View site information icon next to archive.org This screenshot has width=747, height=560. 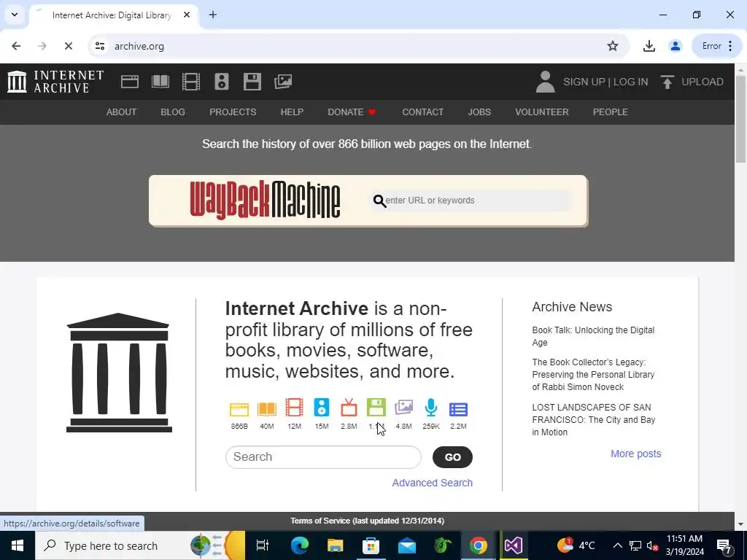[x=99, y=46]
